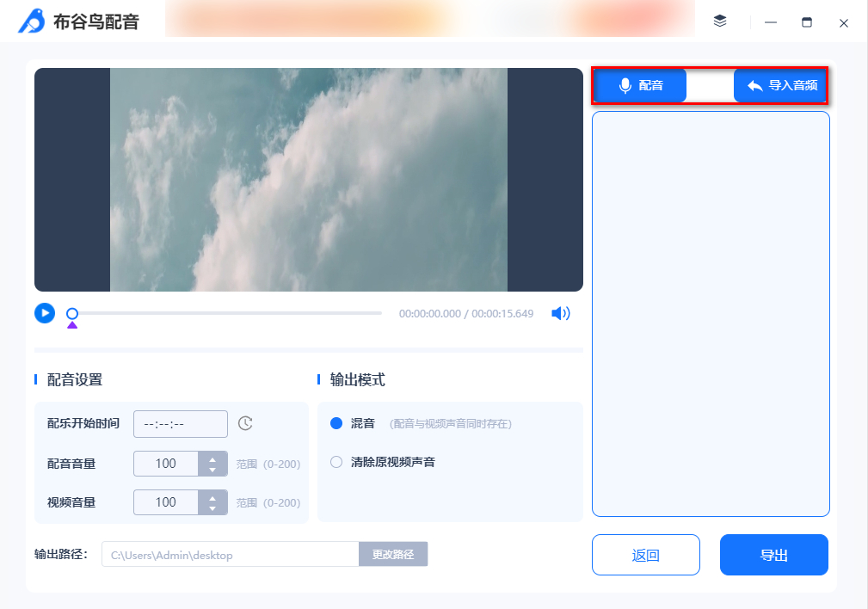Mute playback with the speaker icon
This screenshot has height=609, width=868.
click(x=560, y=313)
